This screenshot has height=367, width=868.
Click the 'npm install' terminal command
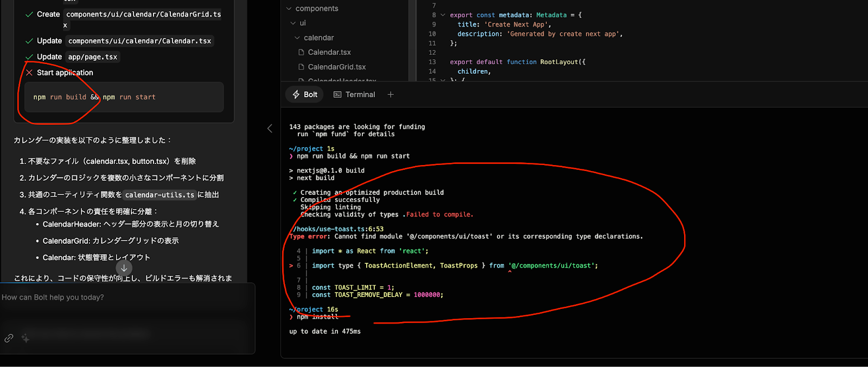click(317, 317)
